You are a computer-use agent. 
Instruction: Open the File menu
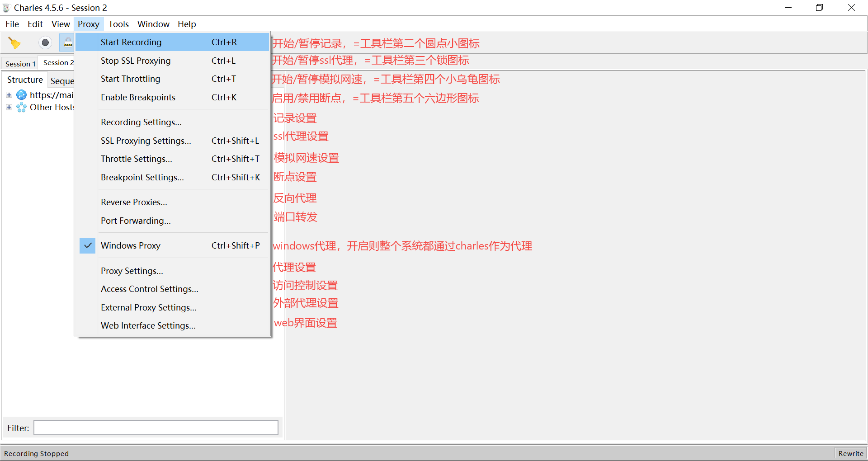12,24
